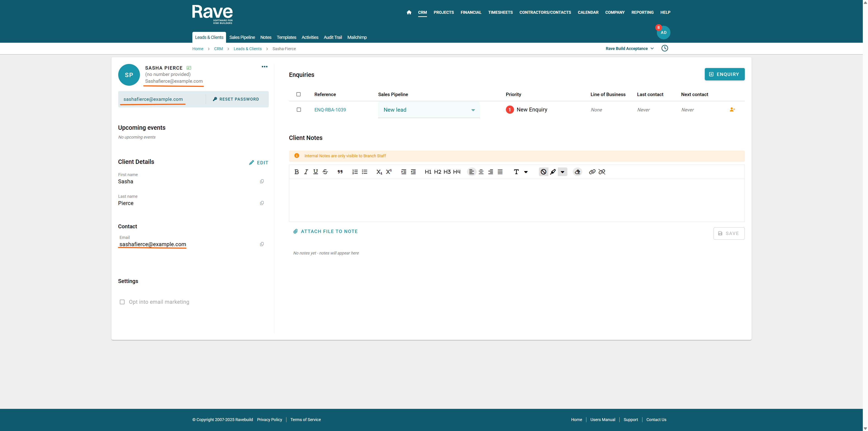The height and width of the screenshot is (431, 868).
Task: Open the highlight color dropdown arrow
Action: (x=562, y=172)
